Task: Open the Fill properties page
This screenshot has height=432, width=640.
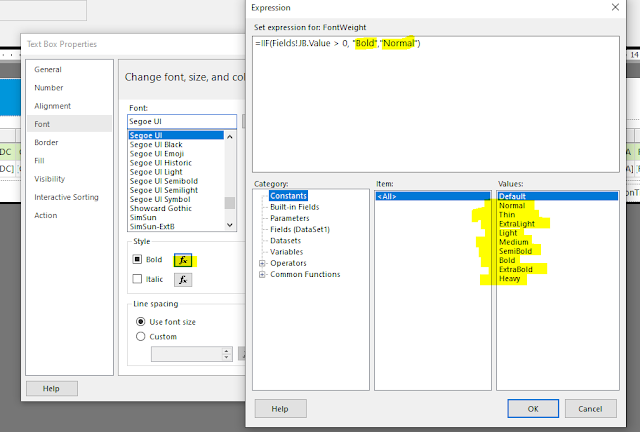Action: pyautogui.click(x=39, y=161)
